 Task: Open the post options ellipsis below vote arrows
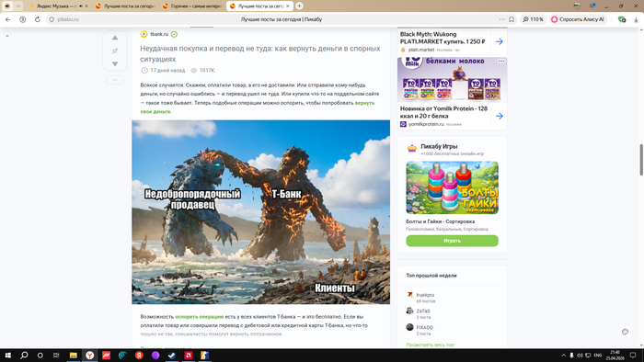pos(115,80)
